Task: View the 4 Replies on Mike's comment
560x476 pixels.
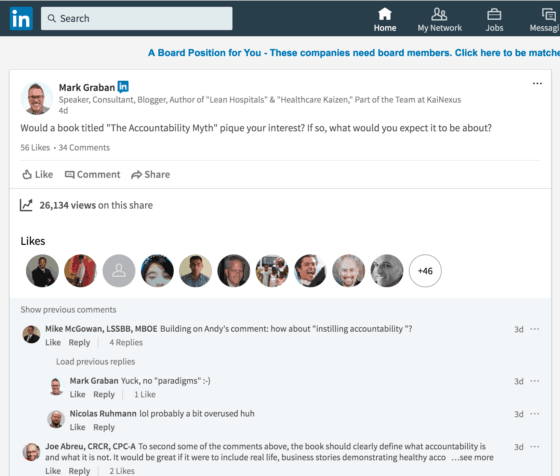Action: (x=126, y=342)
